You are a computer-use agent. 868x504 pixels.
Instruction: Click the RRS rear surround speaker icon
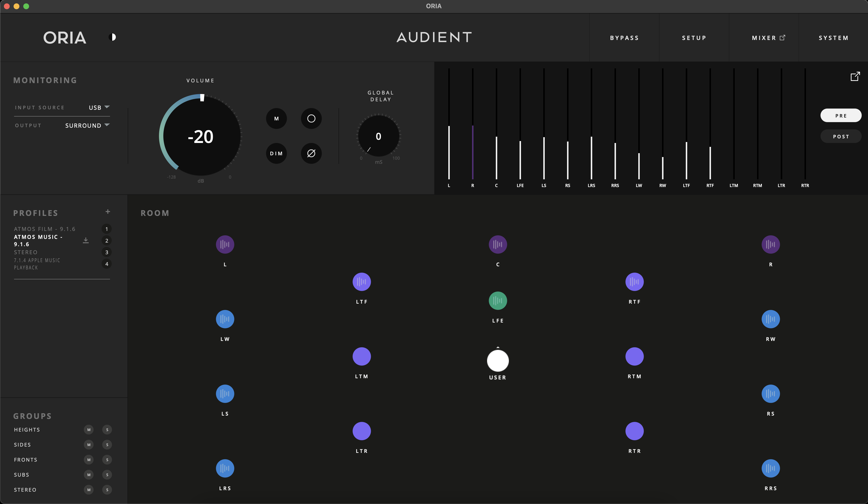771,469
